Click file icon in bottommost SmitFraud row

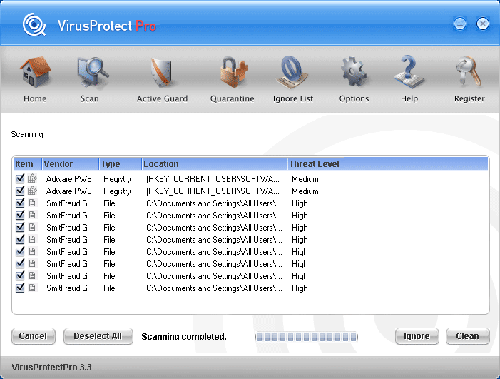[32, 287]
